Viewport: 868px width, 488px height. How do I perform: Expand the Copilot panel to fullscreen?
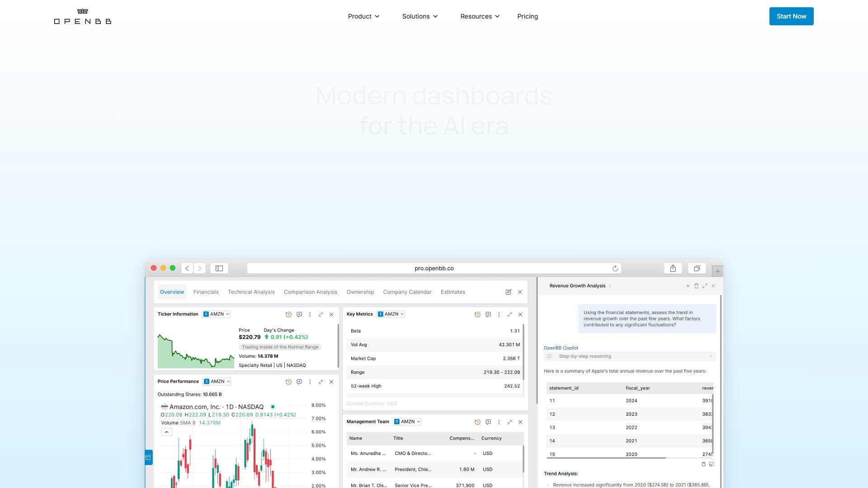[x=705, y=286]
